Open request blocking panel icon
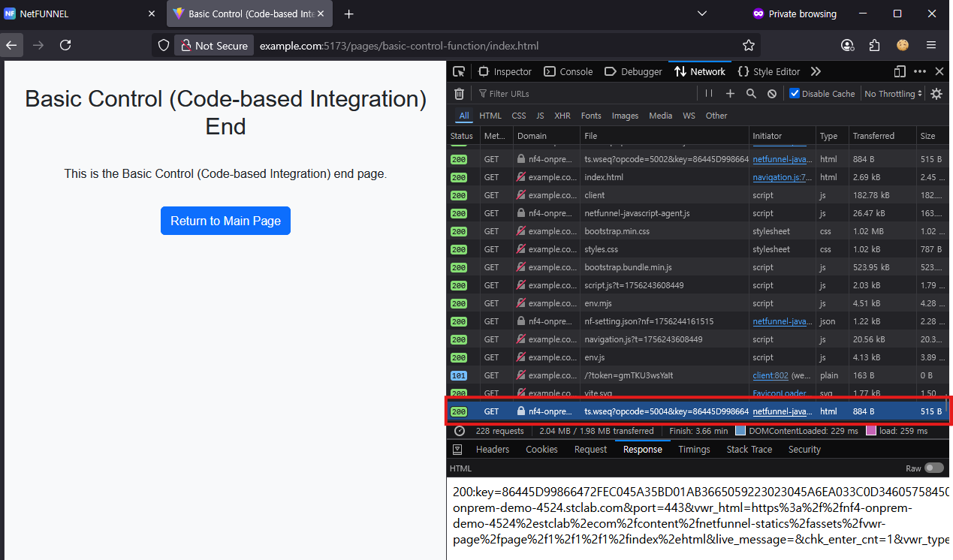The image size is (953, 560). point(772,94)
